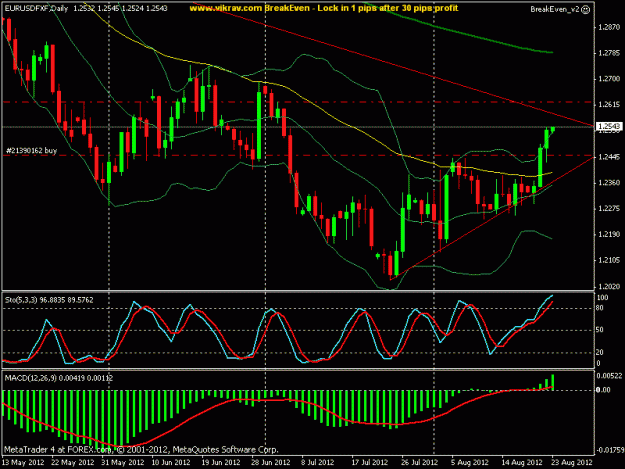Click the 13 May 2012 date label
Screen dimensions: 625x469
pos(23,463)
